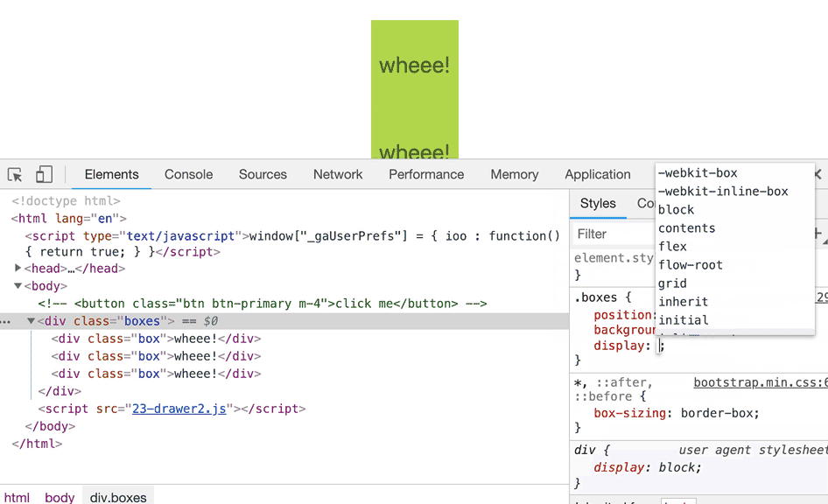Click the display value edit field
Image resolution: width=828 pixels, height=504 pixels.
pyautogui.click(x=660, y=346)
